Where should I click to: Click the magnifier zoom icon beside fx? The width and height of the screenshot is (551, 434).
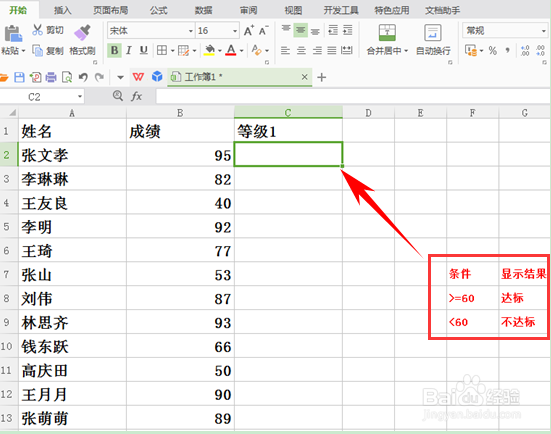pyautogui.click(x=118, y=96)
